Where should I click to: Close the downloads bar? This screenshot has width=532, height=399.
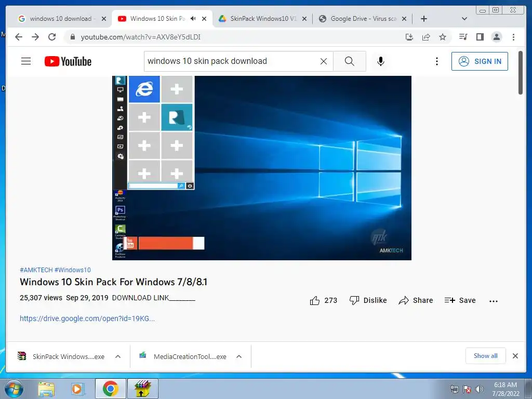[x=515, y=356]
